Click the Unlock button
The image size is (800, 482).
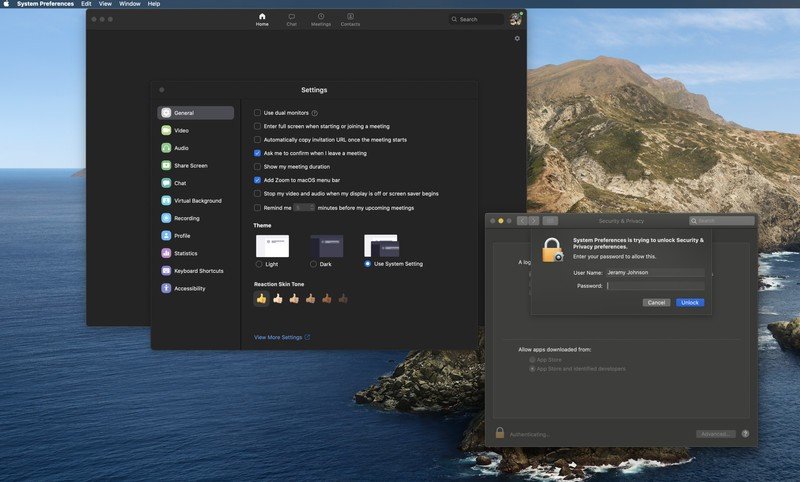coord(690,302)
